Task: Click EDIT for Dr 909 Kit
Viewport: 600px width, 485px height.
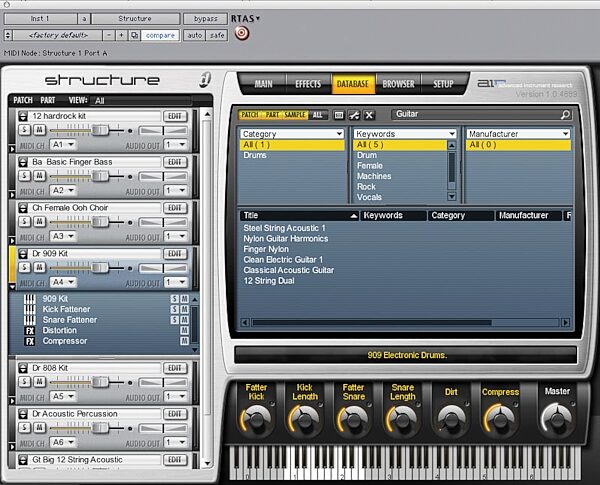Action: (x=175, y=254)
